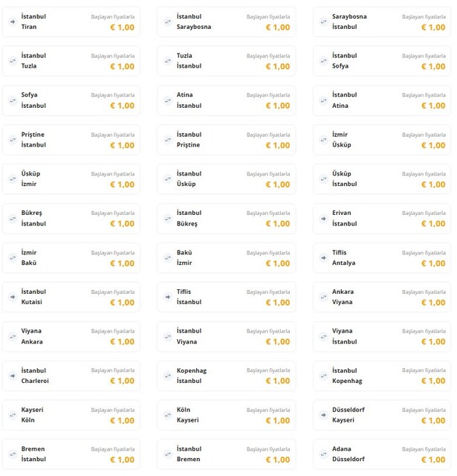457x476 pixels.
Task: Click the one-way arrow icon for Erivan–İstanbul
Action: [x=323, y=219]
